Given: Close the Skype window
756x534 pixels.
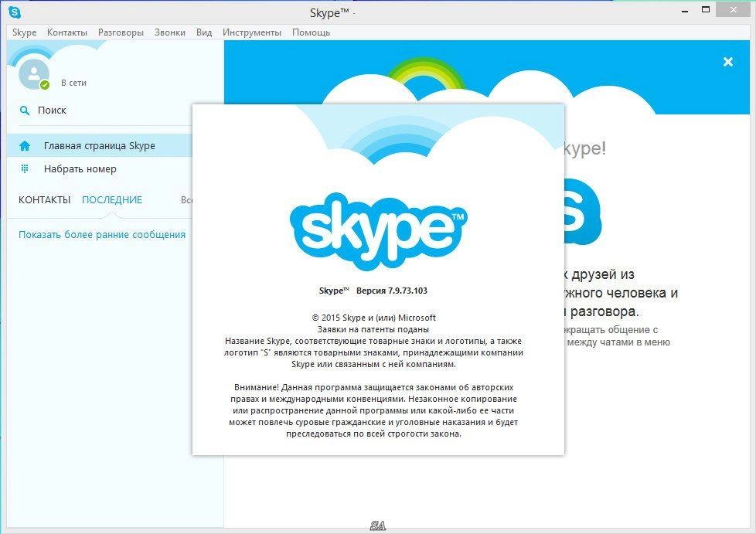Looking at the screenshot, I should [733, 9].
